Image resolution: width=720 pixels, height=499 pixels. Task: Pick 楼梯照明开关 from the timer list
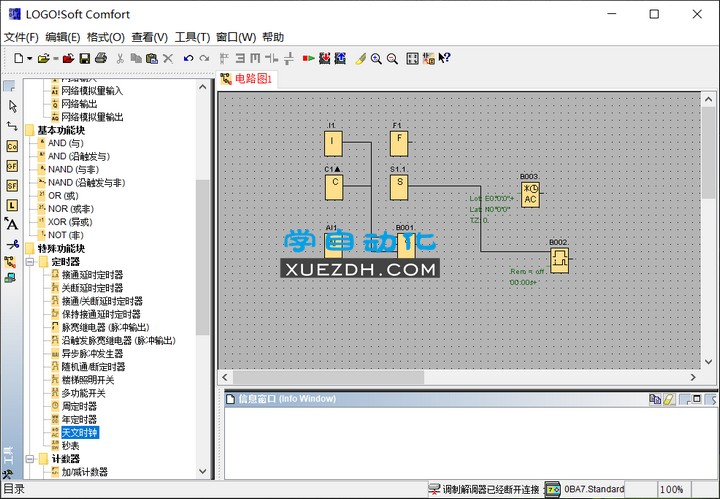[88, 380]
